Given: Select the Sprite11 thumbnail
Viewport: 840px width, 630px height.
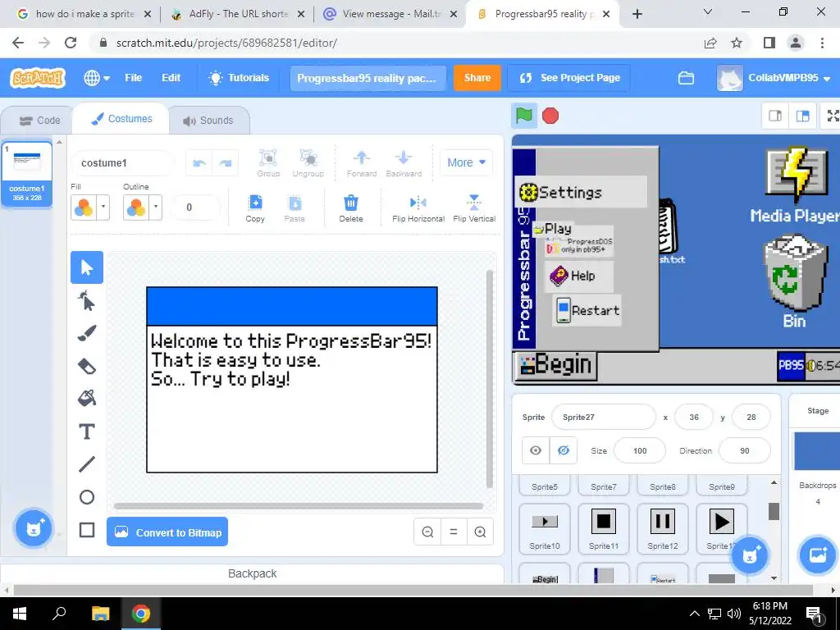Looking at the screenshot, I should [x=603, y=527].
